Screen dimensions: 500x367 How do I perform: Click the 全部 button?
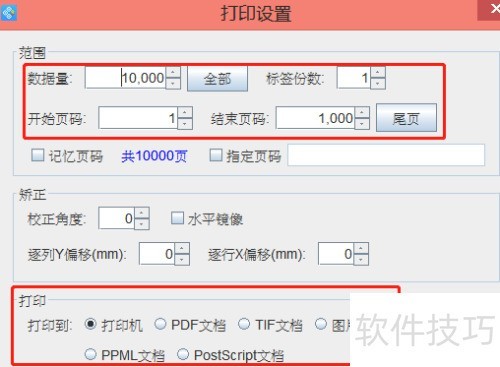pyautogui.click(x=217, y=79)
